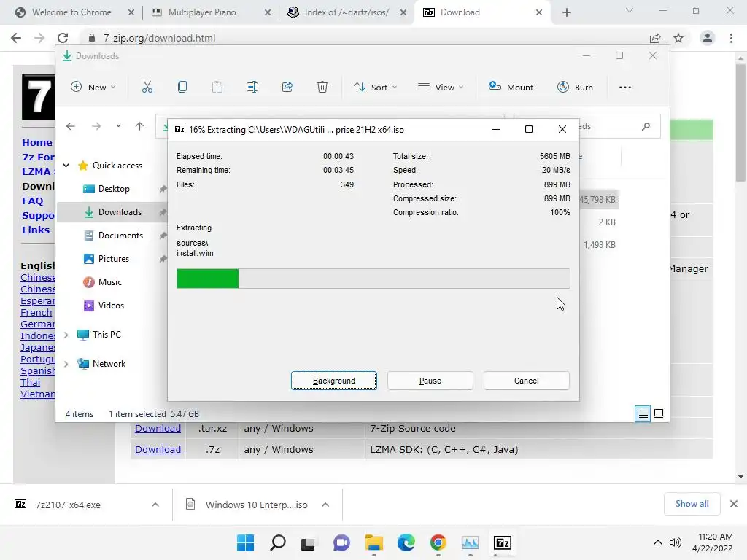This screenshot has width=747, height=560.
Task: Click the Rename icon in File Explorer toolbar
Action: (252, 87)
